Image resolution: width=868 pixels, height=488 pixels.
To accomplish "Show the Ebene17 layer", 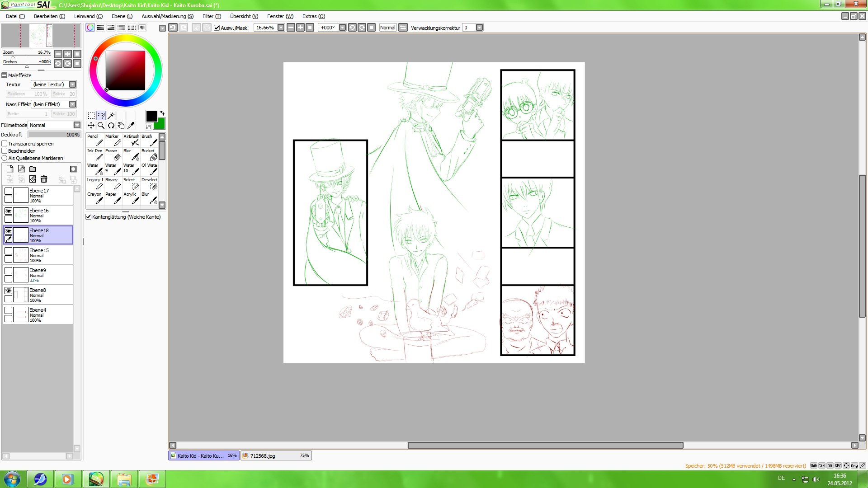I will point(8,191).
